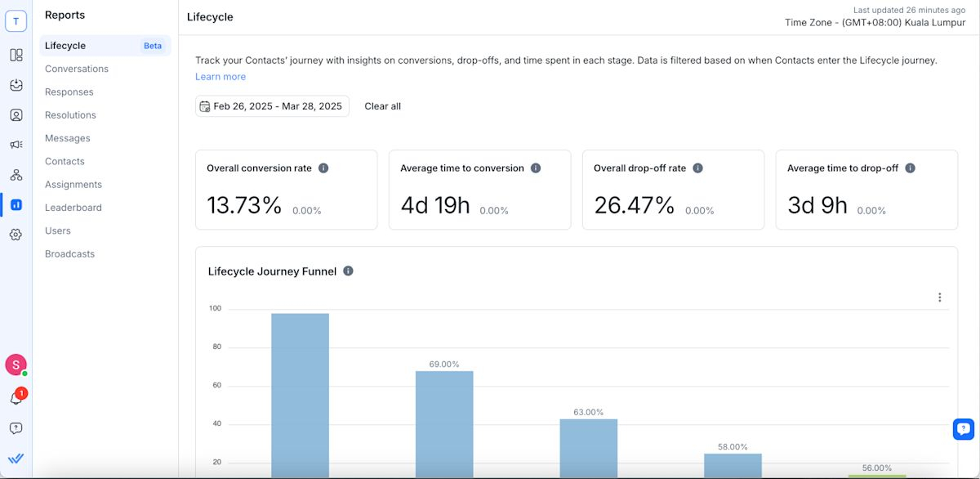
Task: Click Clear all to reset filters
Action: point(382,105)
